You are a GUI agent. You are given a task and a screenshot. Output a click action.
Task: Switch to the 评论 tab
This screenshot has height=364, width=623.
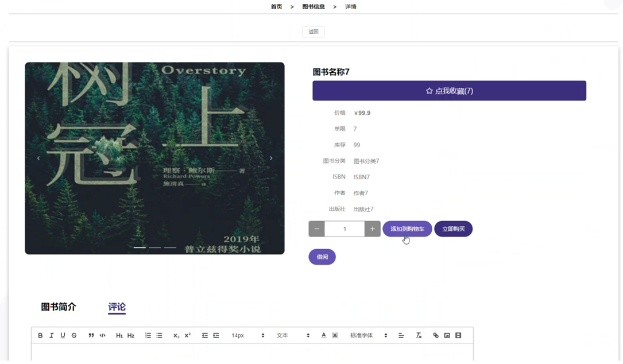[117, 307]
